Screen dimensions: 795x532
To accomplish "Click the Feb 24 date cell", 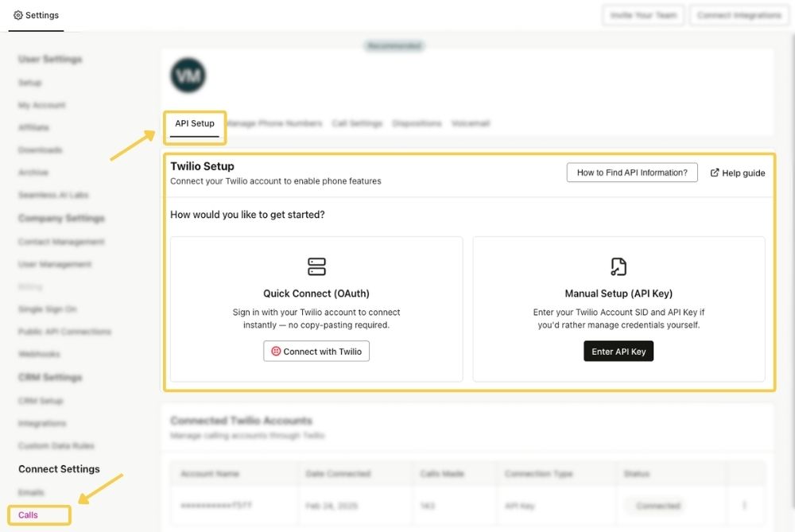I will 332,506.
